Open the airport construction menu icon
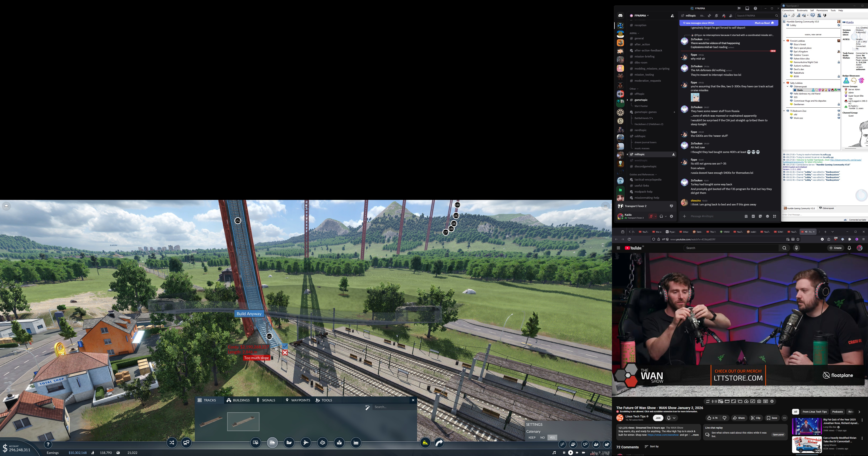The width and height of the screenshot is (868, 456). [306, 442]
